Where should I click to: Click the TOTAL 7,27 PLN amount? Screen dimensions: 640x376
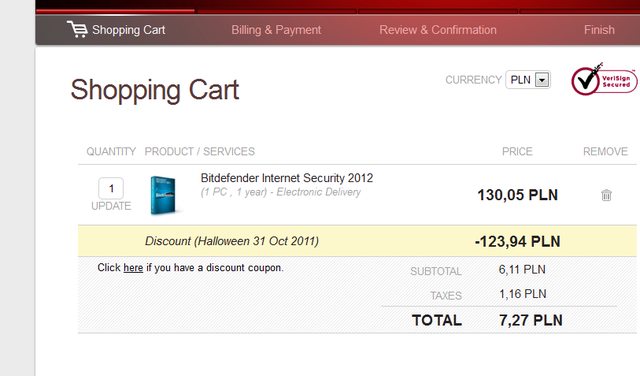pyautogui.click(x=531, y=320)
